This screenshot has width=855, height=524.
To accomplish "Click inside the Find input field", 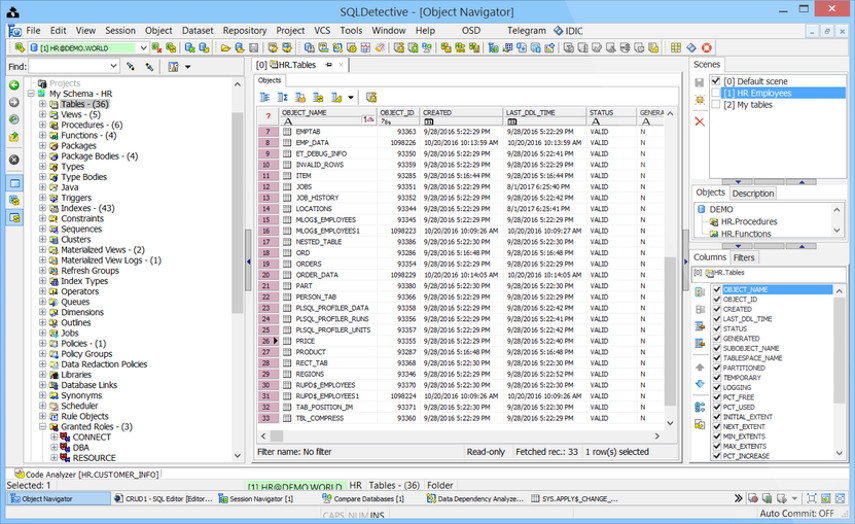I will 69,67.
